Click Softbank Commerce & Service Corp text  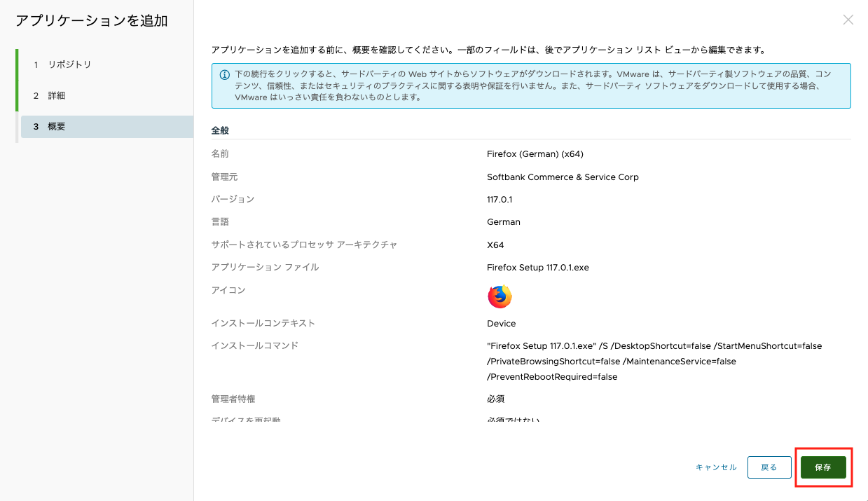(563, 177)
